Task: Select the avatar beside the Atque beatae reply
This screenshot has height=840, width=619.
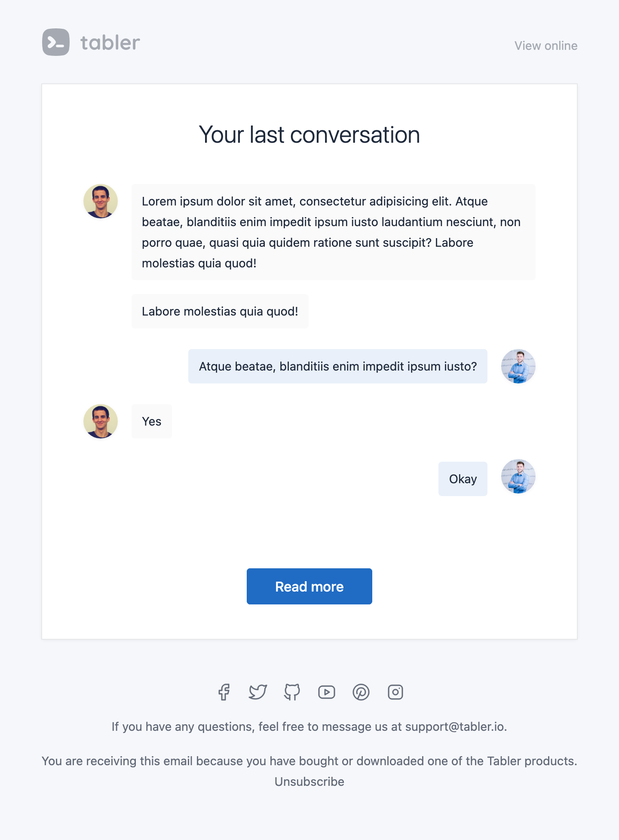Action: tap(518, 366)
